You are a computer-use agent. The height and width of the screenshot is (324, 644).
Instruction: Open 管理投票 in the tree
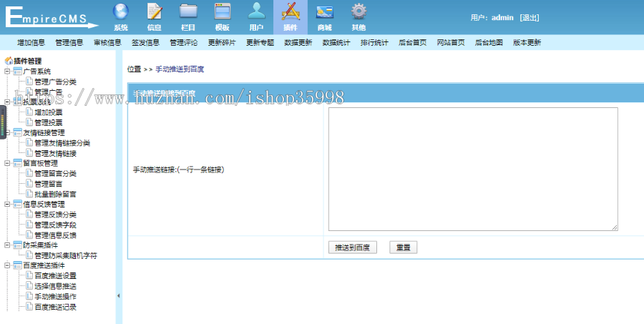[x=49, y=122]
